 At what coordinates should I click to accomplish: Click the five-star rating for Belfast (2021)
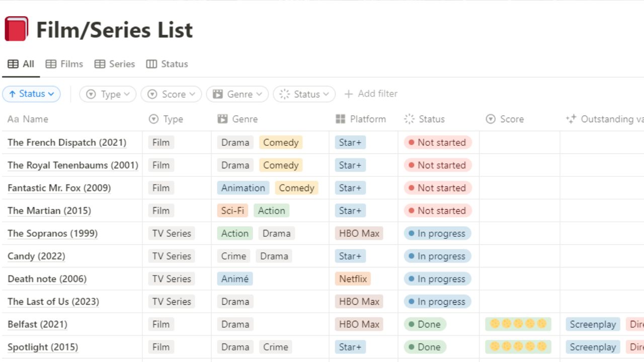coord(519,324)
